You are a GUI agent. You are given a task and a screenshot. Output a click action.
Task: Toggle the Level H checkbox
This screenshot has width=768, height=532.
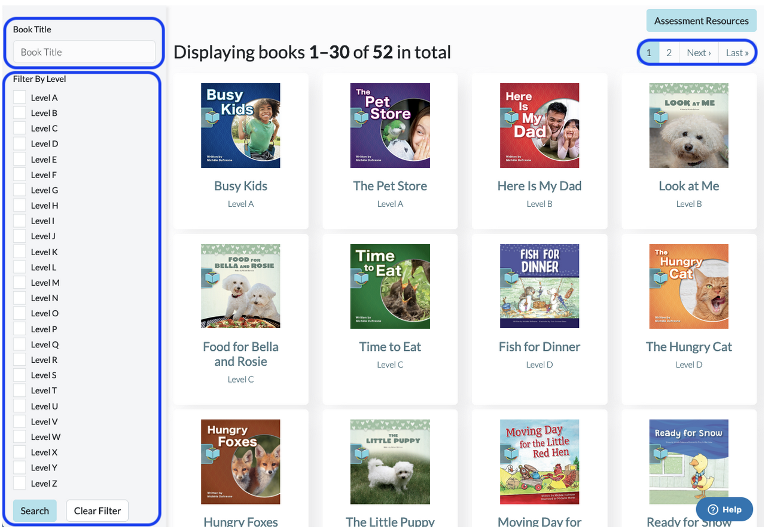point(20,205)
